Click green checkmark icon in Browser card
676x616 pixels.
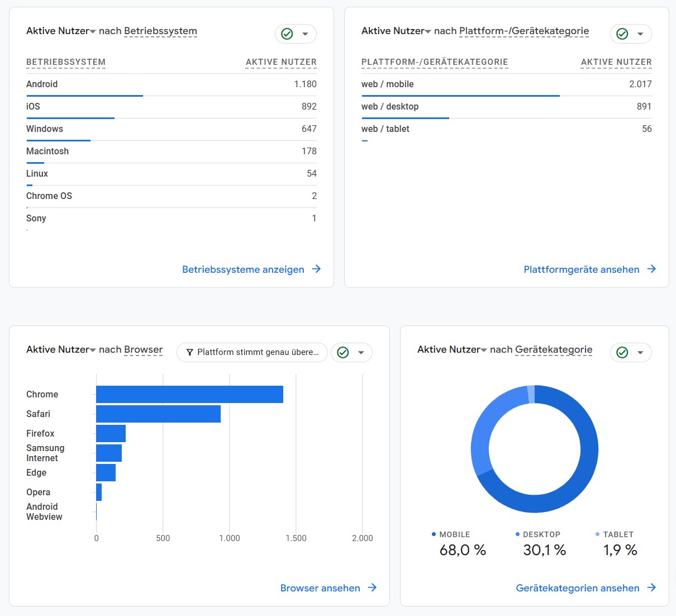click(x=343, y=353)
